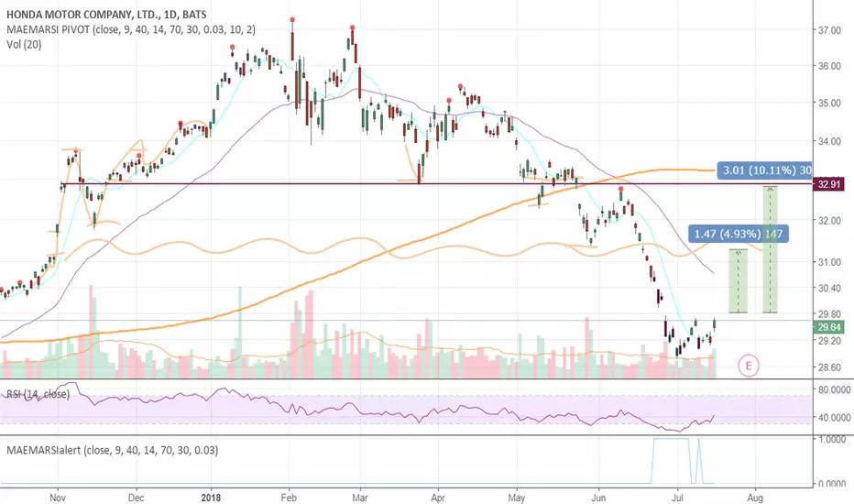Click the Jun label on time axis
This screenshot has height=504, width=854.
(x=598, y=498)
